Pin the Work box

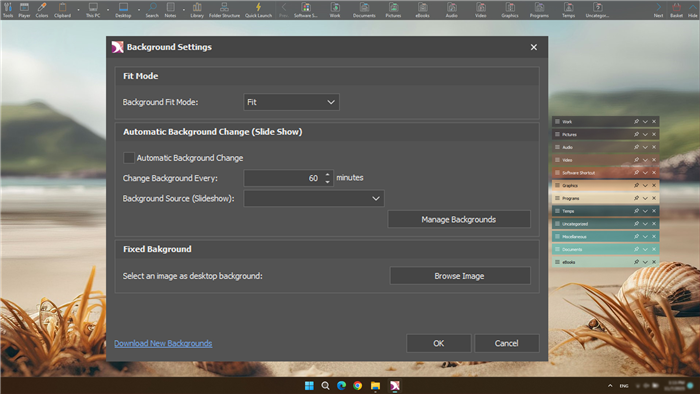coord(636,121)
